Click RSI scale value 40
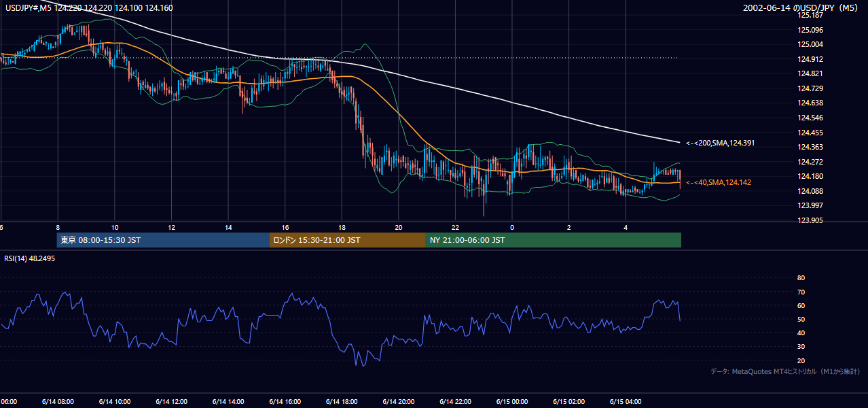The image size is (868, 408). (801, 333)
